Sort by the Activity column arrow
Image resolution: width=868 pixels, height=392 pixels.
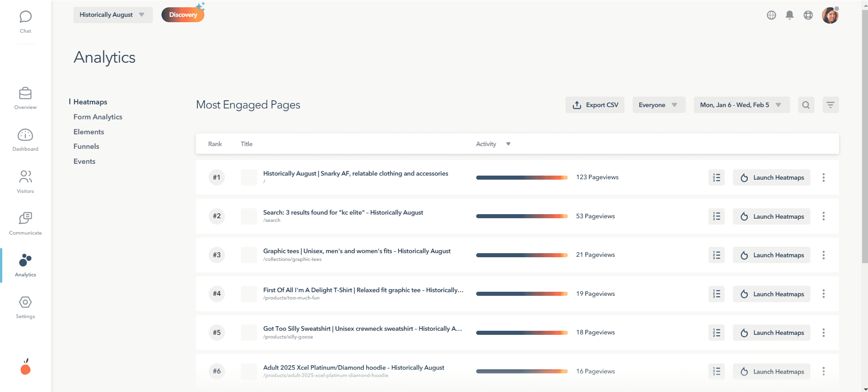pos(508,144)
